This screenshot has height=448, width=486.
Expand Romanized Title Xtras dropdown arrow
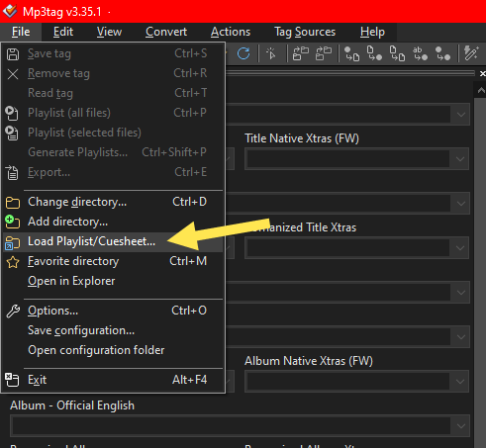pyautogui.click(x=460, y=248)
